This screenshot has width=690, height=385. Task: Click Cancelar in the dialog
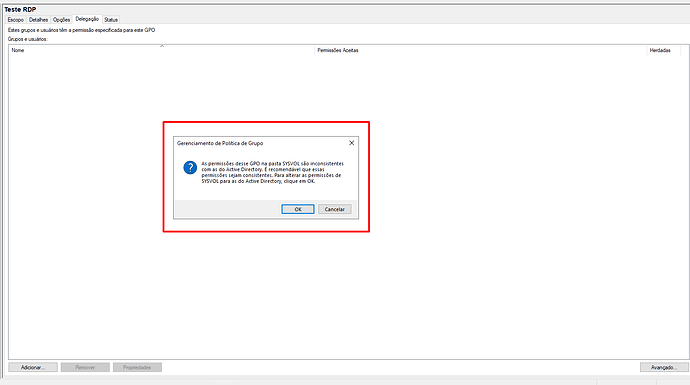[x=334, y=209]
